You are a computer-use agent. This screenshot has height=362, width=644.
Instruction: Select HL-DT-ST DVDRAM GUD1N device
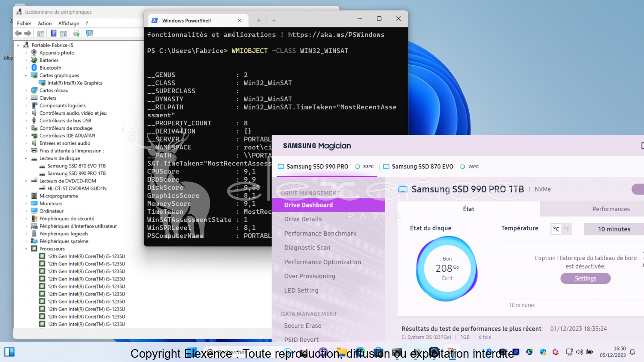coord(77,189)
